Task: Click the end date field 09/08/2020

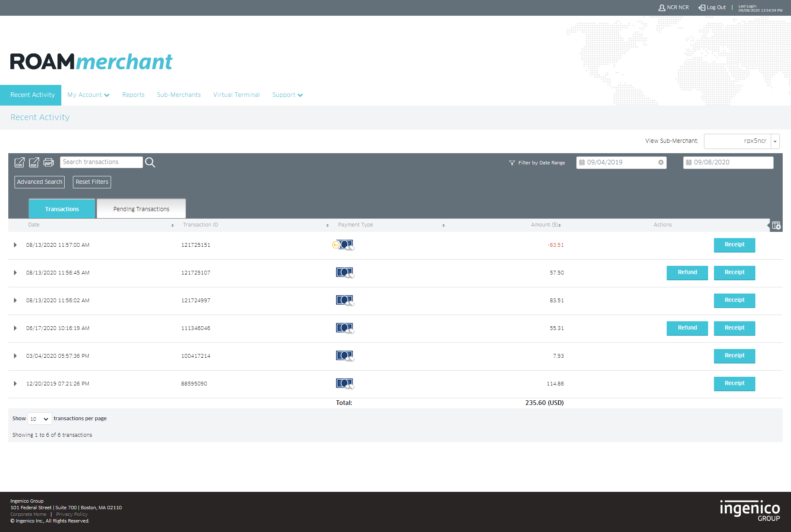Action: tap(728, 163)
